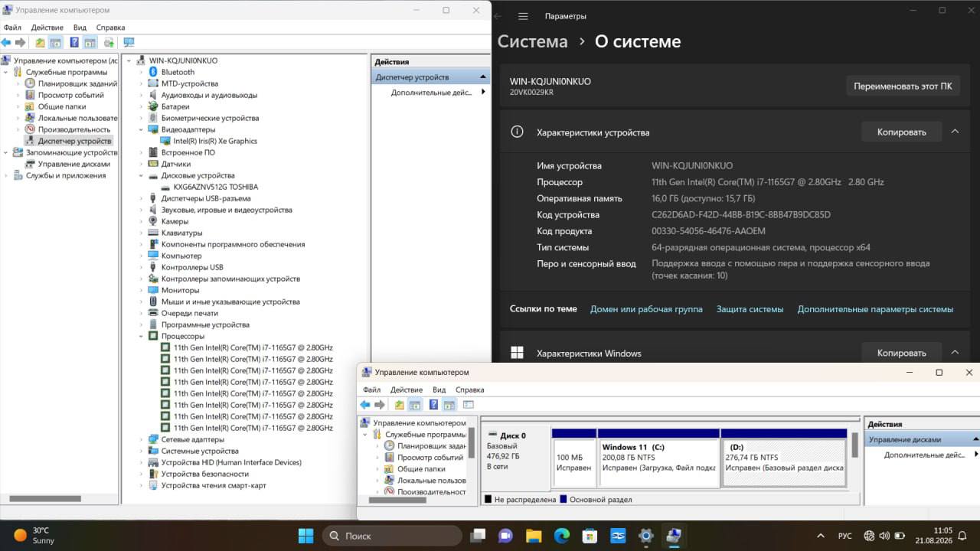Click Копировать next to Характеристики устройства
The image size is (980, 551).
tap(901, 132)
